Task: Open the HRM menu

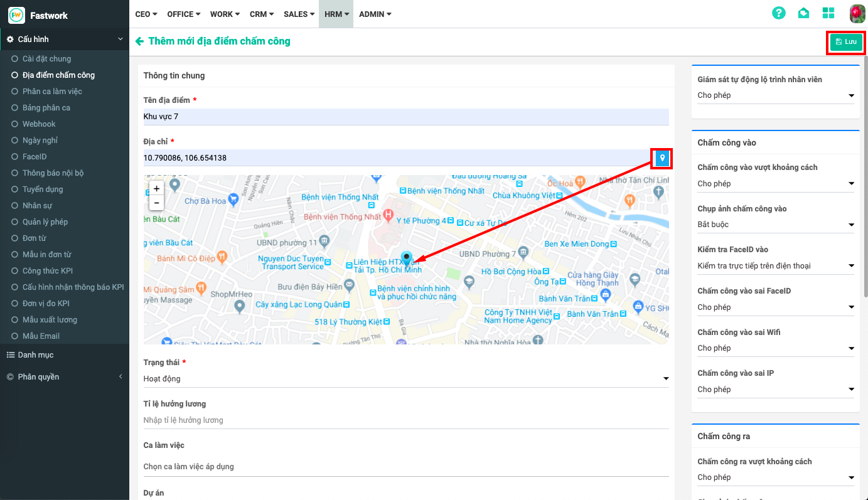Action: pyautogui.click(x=336, y=14)
